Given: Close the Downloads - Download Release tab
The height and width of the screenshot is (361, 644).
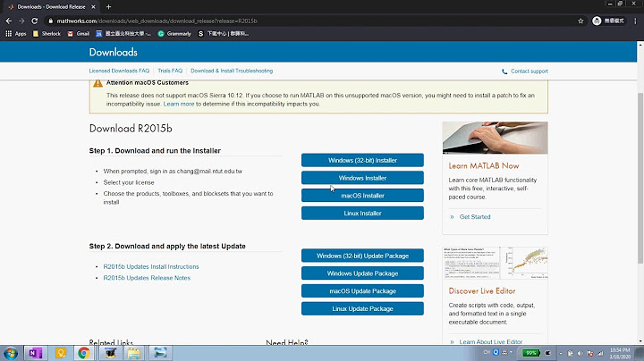Looking at the screenshot, I should [93, 7].
